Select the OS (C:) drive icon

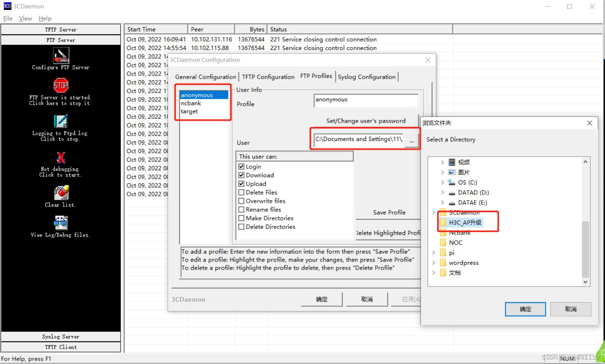coord(452,183)
